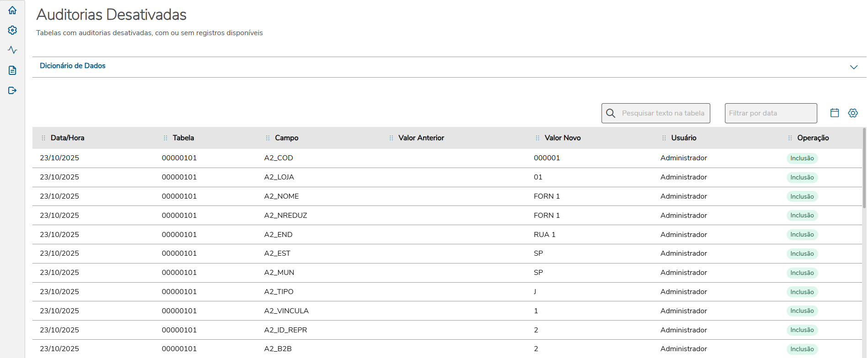Click the logout exit sidebar icon
The image size is (868, 358).
tap(12, 90)
